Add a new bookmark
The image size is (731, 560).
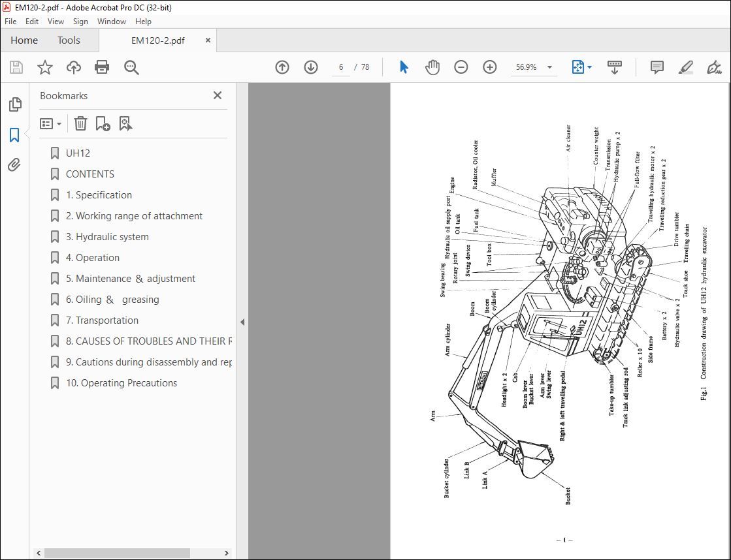[103, 123]
